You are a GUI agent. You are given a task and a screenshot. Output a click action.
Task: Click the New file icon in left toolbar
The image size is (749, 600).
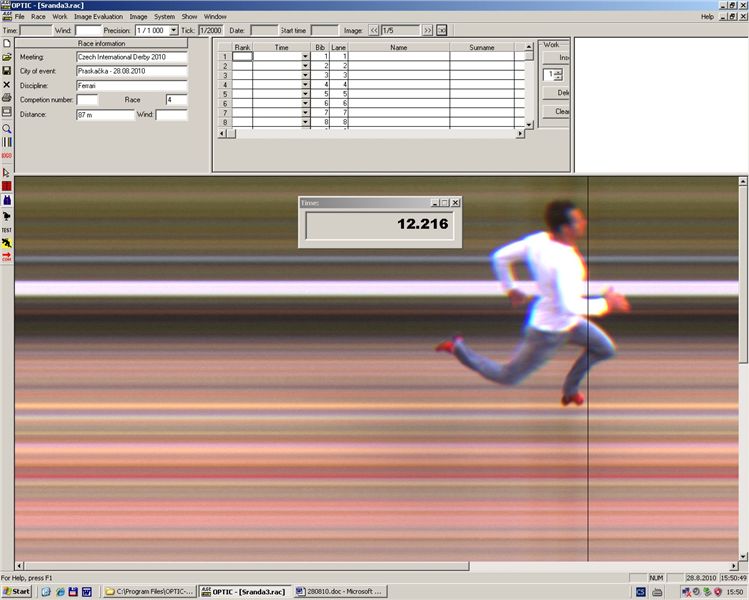pyautogui.click(x=7, y=43)
